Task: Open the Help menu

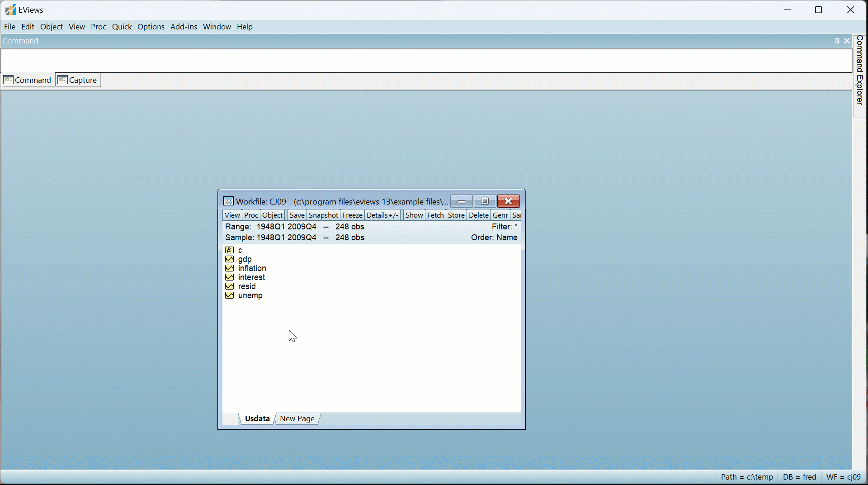Action: (x=245, y=27)
